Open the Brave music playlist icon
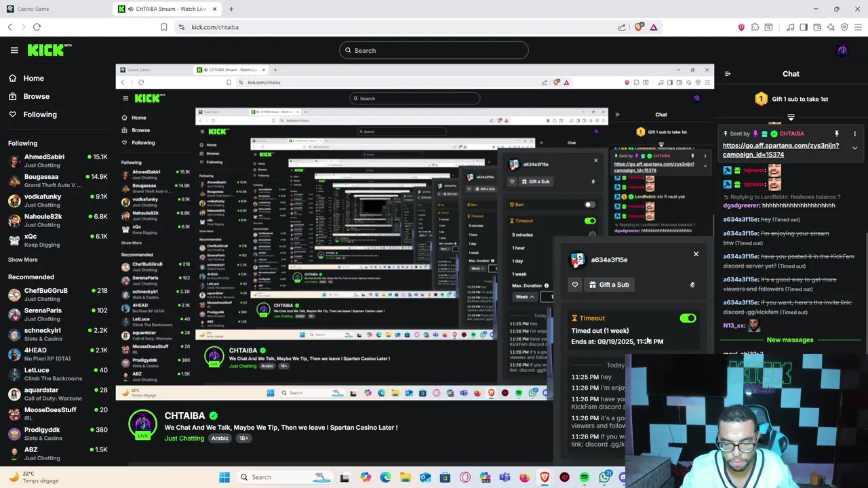 click(x=791, y=27)
